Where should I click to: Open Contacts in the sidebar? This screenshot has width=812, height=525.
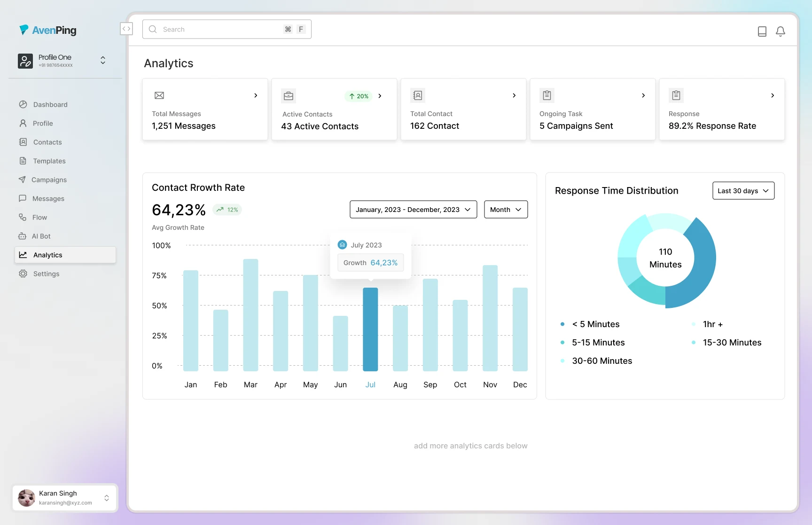click(x=65, y=142)
